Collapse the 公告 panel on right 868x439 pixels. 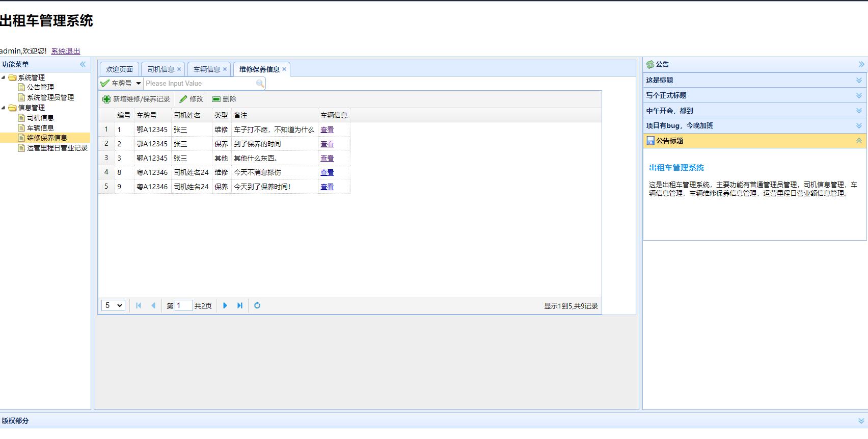point(861,64)
